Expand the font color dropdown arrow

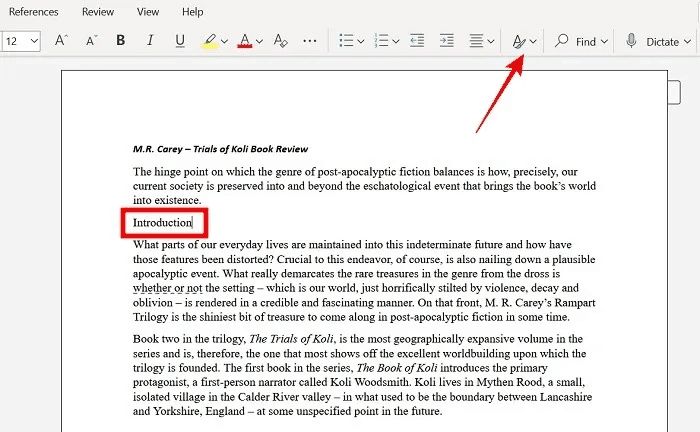pos(259,42)
